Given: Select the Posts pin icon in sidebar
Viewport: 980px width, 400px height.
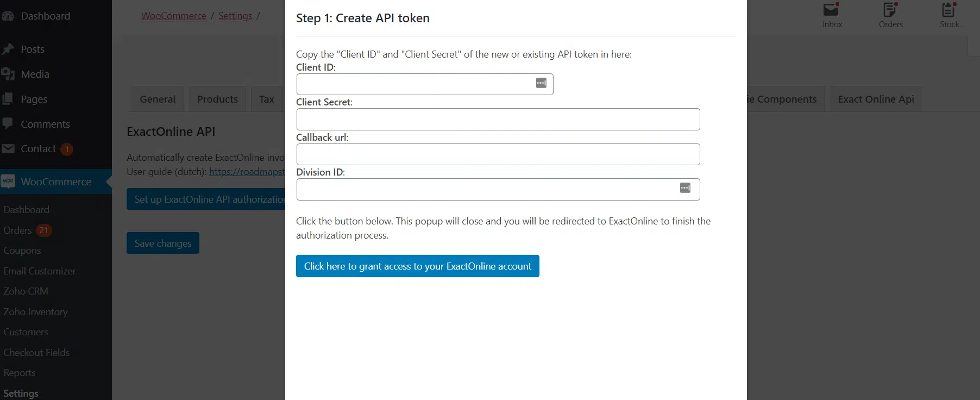Looking at the screenshot, I should (x=8, y=49).
